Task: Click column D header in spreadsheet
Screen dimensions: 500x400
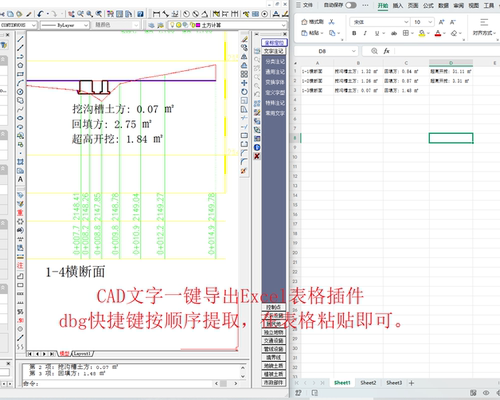Action: [x=451, y=63]
